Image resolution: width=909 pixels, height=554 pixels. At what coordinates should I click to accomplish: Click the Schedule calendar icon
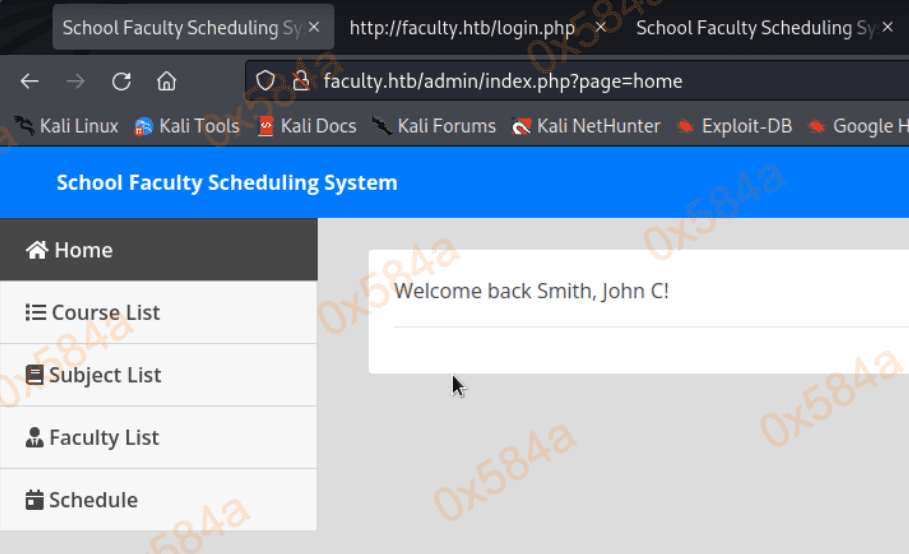click(35, 500)
